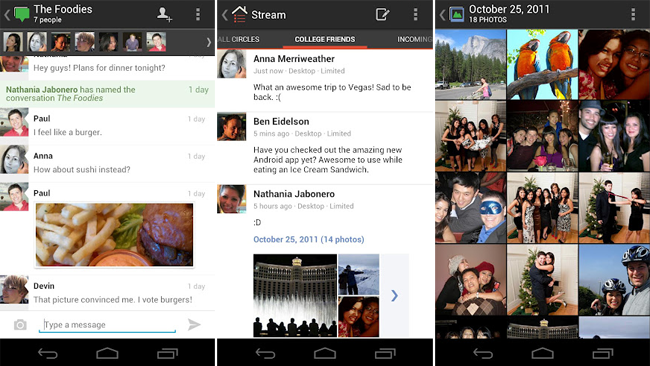Image resolution: width=650 pixels, height=366 pixels.
Task: Open the Yosemite mountain photo
Action: coord(471,64)
